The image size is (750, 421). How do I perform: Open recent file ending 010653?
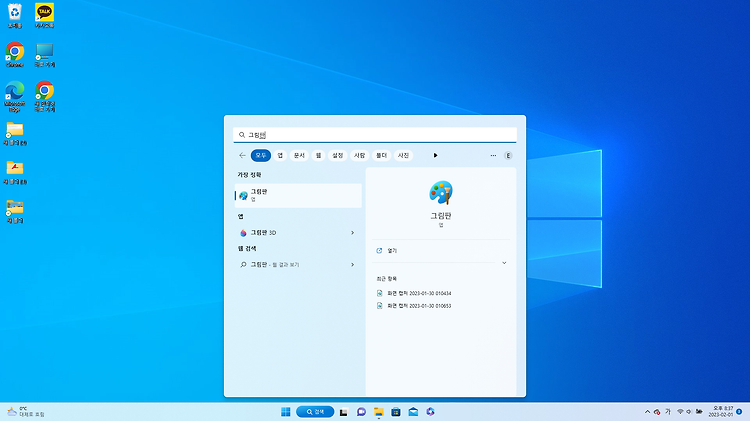click(414, 306)
